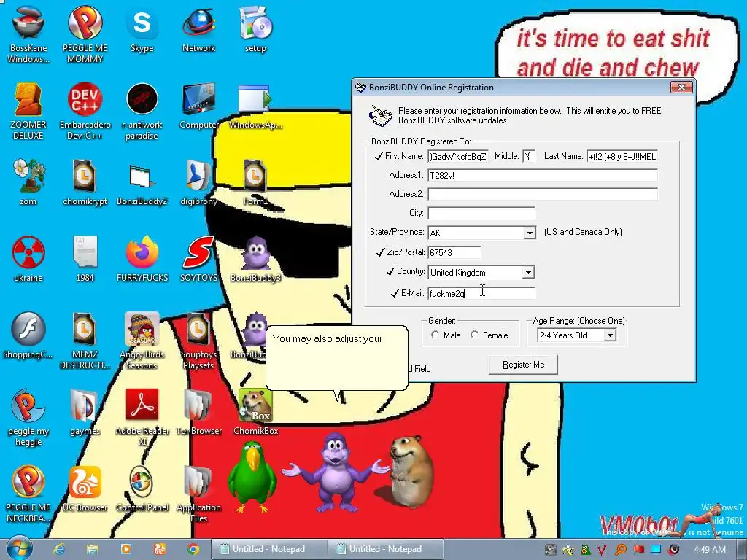Click the Last Name field
The height and width of the screenshot is (560, 747).
[622, 156]
